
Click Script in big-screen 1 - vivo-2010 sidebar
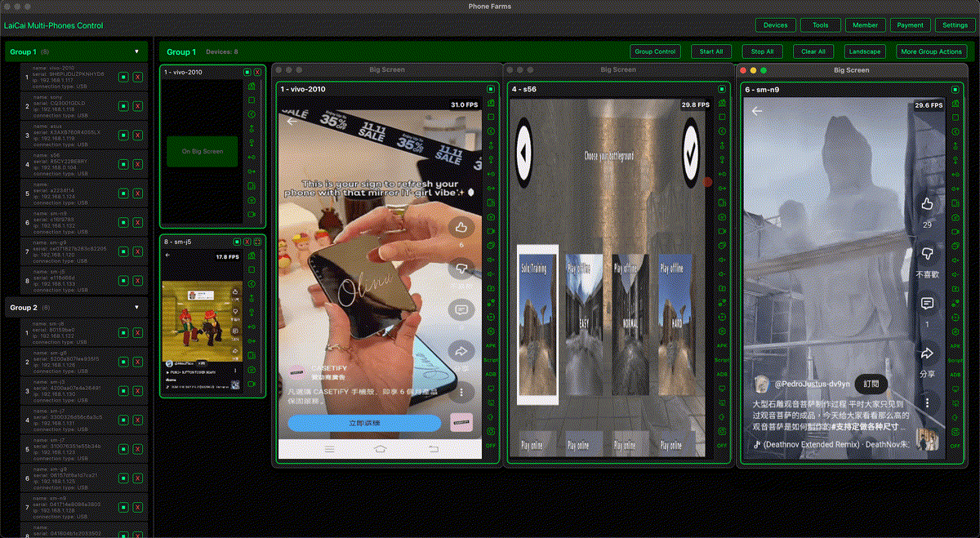pyautogui.click(x=492, y=361)
